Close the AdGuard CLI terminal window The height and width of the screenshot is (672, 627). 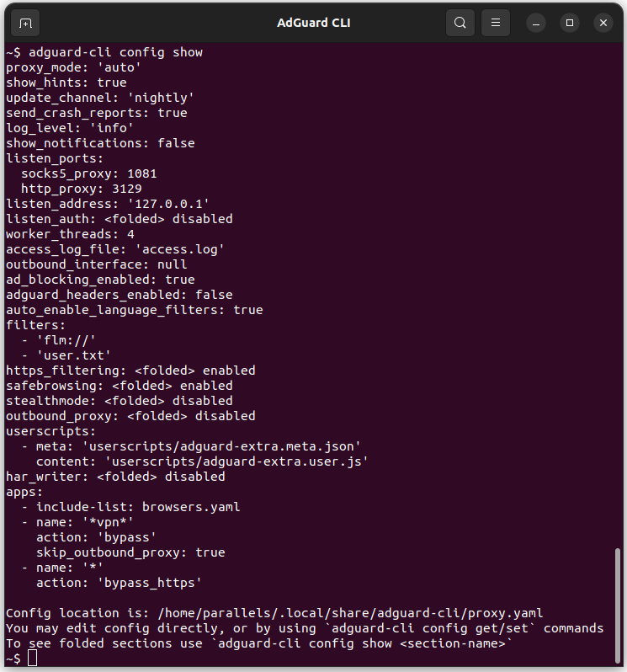pyautogui.click(x=603, y=23)
